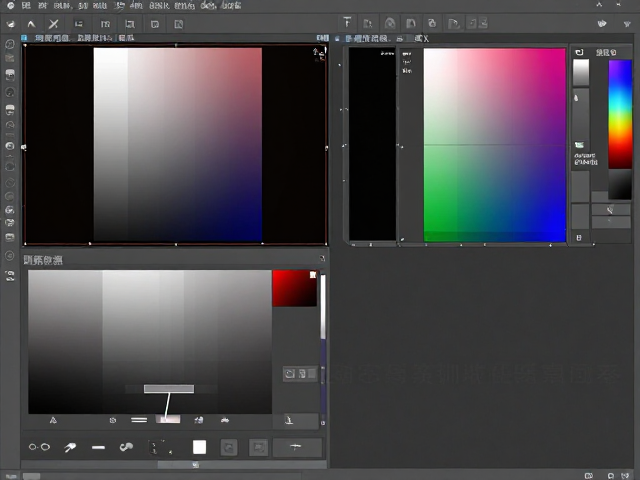Click the white square swatch in bottom row
640x480 pixels.
[199, 447]
